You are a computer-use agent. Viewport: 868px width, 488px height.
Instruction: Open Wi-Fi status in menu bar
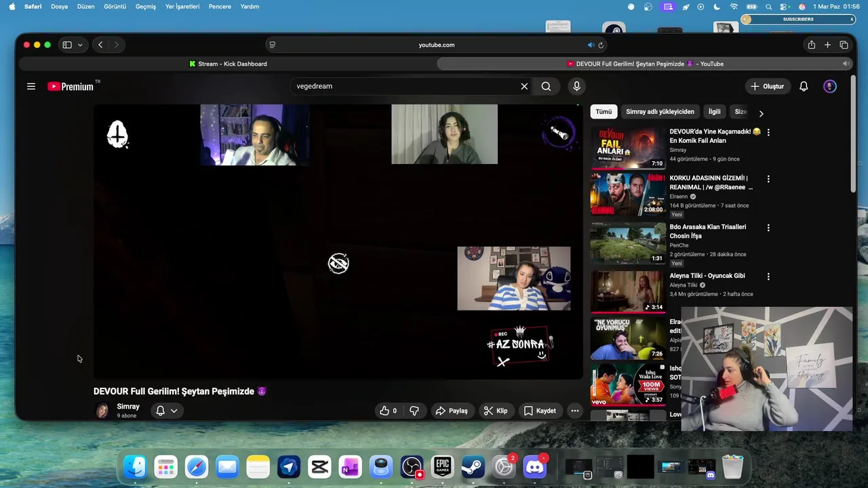pyautogui.click(x=734, y=6)
